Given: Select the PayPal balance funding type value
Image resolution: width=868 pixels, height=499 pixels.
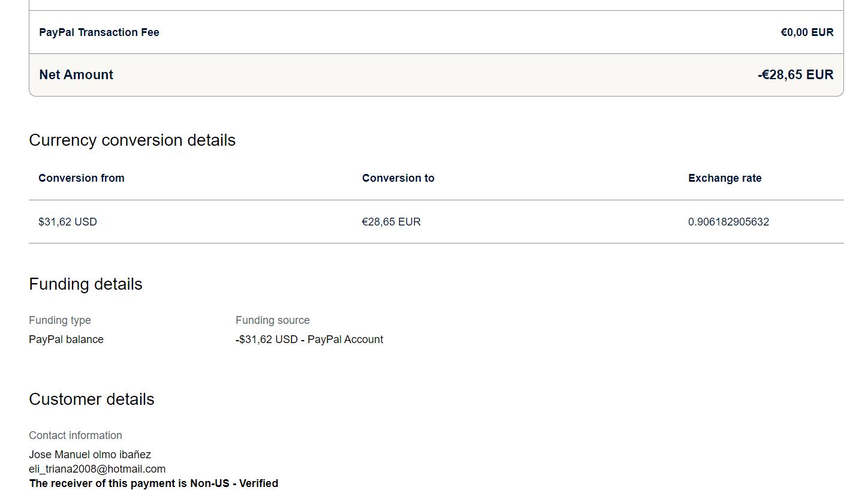Looking at the screenshot, I should 66,339.
